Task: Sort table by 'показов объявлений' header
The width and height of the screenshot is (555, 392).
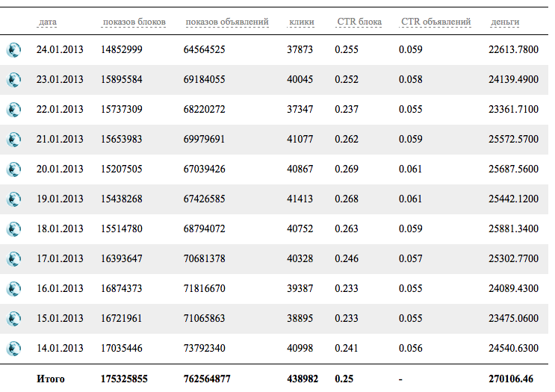Action: 226,22
